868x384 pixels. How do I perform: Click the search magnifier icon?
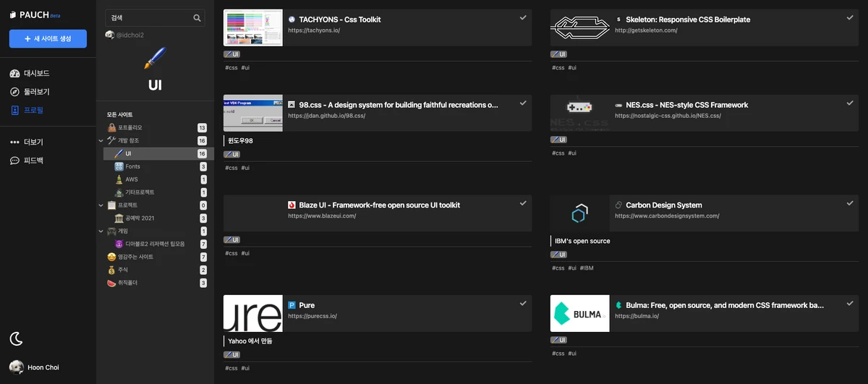click(x=197, y=18)
